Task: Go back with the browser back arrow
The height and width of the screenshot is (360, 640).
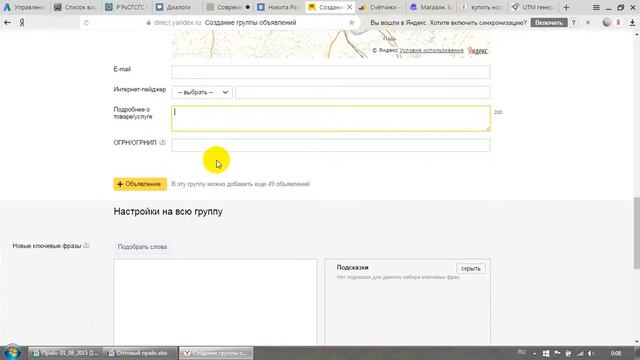Action: coord(7,23)
